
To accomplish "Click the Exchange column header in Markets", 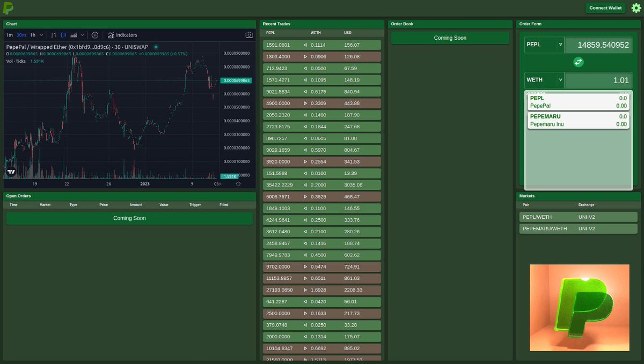I will tap(587, 205).
